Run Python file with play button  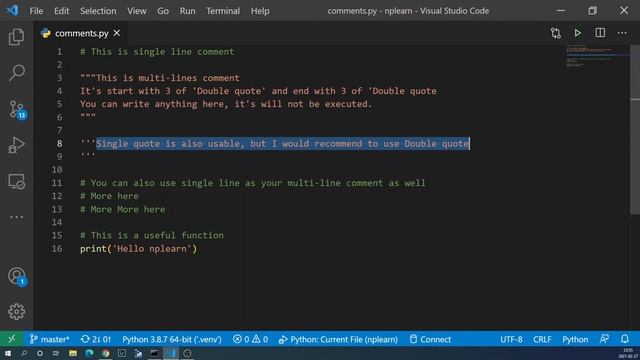pyautogui.click(x=578, y=33)
